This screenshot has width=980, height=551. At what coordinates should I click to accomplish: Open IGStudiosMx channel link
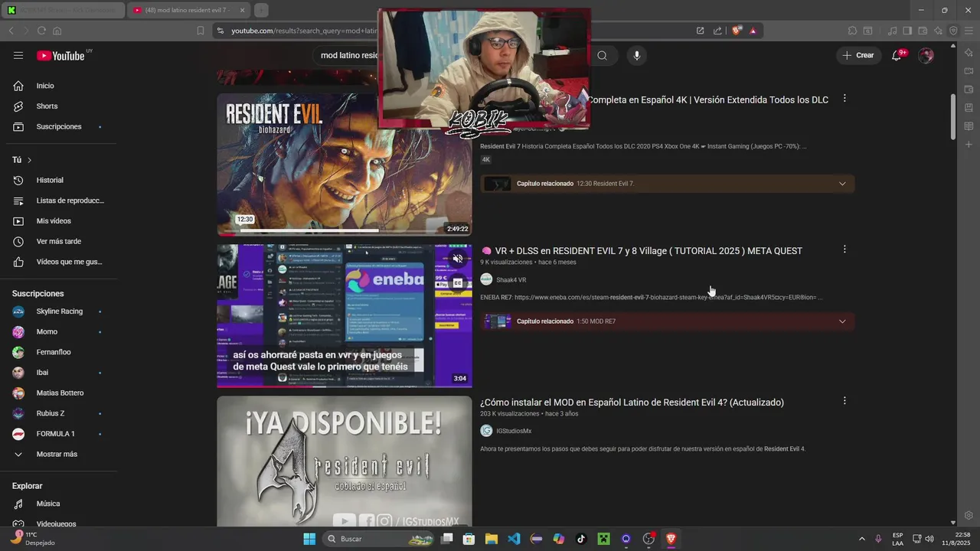[x=514, y=431]
